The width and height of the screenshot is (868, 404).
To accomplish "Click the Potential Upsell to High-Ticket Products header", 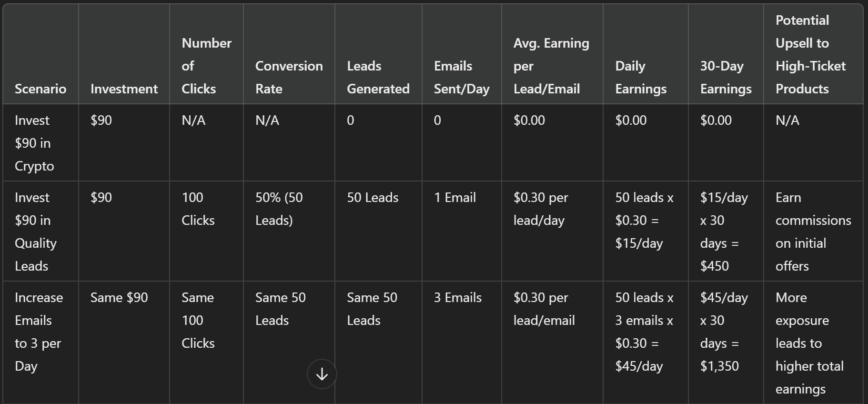I will tap(810, 54).
